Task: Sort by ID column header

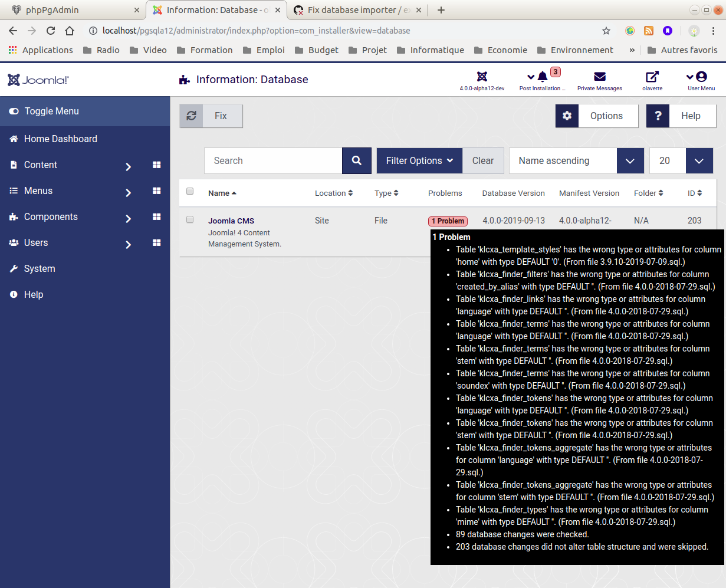Action: [695, 193]
